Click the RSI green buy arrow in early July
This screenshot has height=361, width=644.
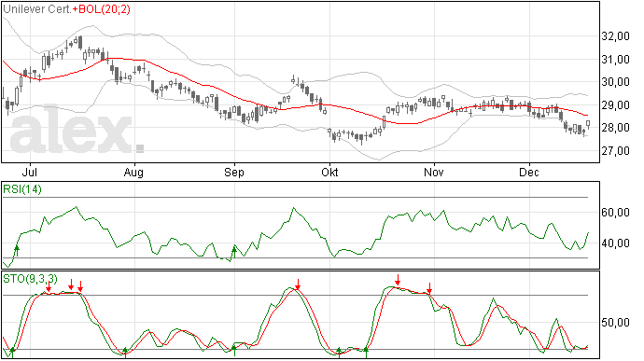pyautogui.click(x=17, y=251)
